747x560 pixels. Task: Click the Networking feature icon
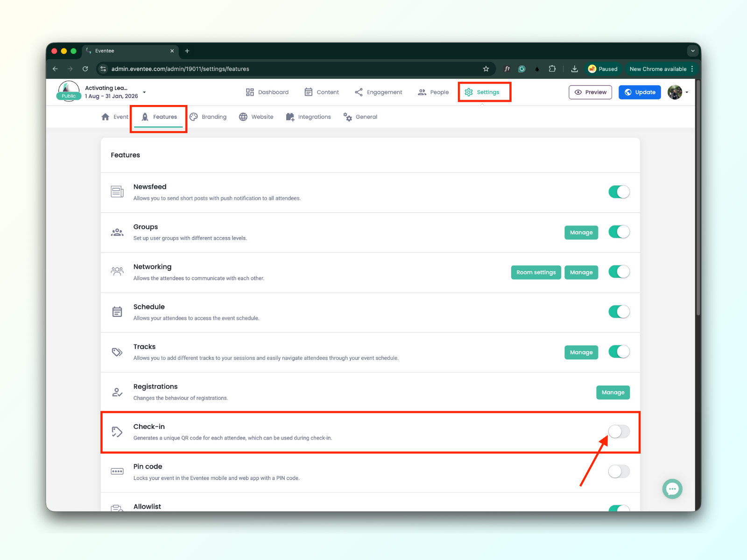(x=117, y=272)
